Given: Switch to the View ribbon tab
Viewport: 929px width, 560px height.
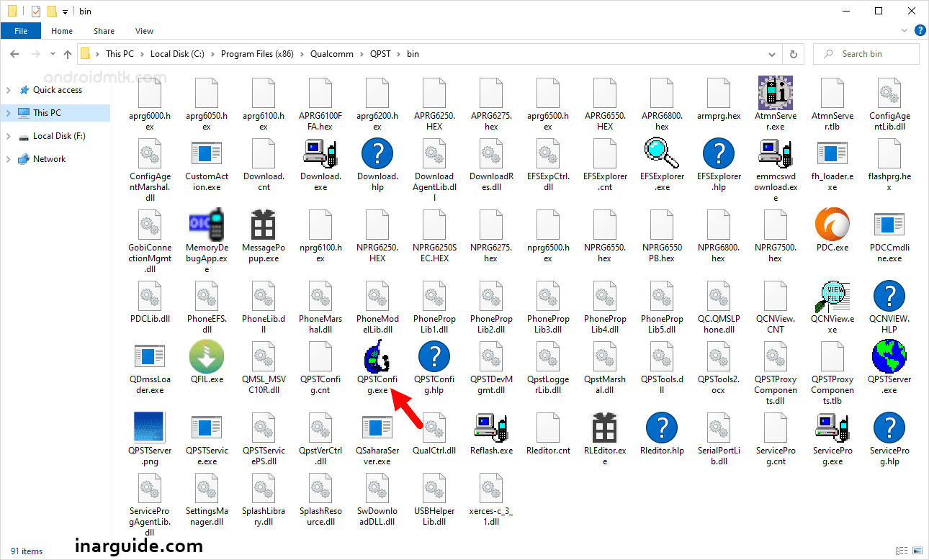Looking at the screenshot, I should point(144,31).
